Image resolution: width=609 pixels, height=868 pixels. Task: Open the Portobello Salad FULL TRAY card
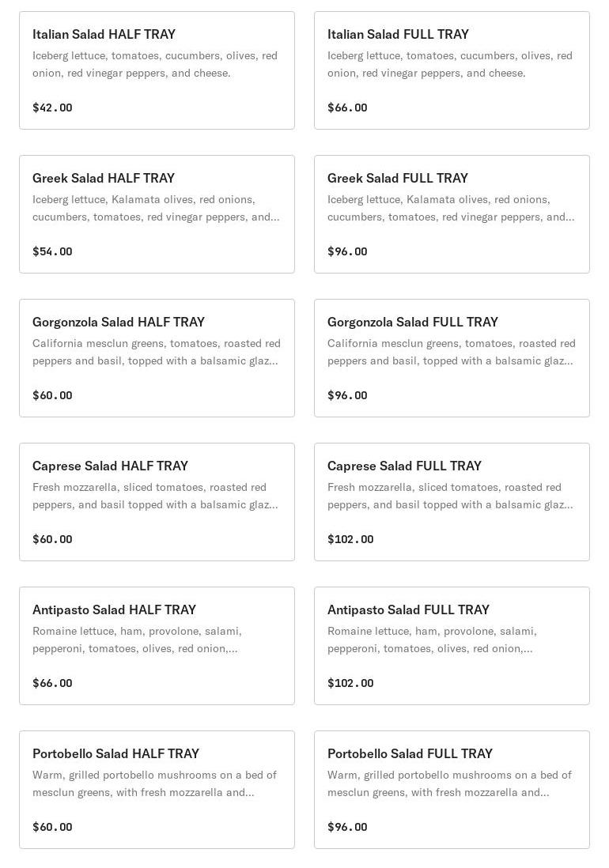(452, 790)
